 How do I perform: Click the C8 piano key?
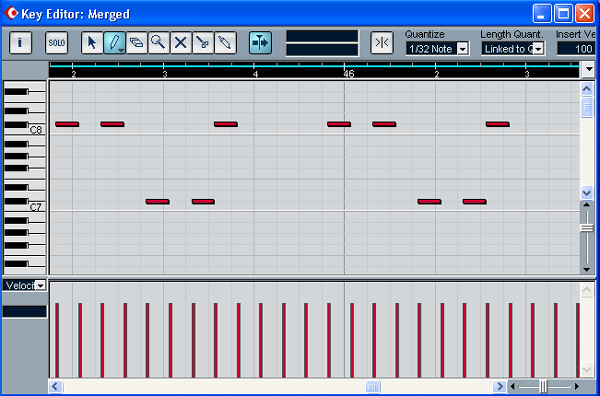[x=25, y=130]
